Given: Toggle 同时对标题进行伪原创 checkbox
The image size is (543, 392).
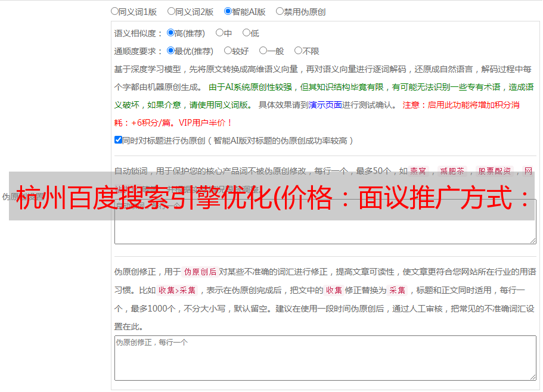Looking at the screenshot, I should coord(118,140).
